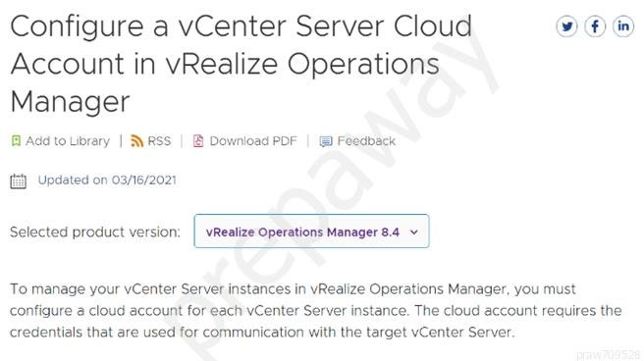Image resolution: width=644 pixels, height=361 pixels.
Task: Open the Add to Library link
Action: coord(68,140)
